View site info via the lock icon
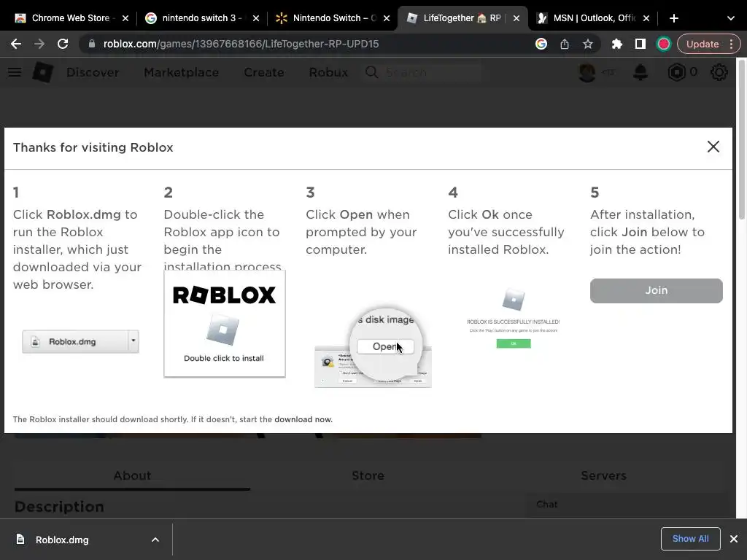 tap(92, 44)
